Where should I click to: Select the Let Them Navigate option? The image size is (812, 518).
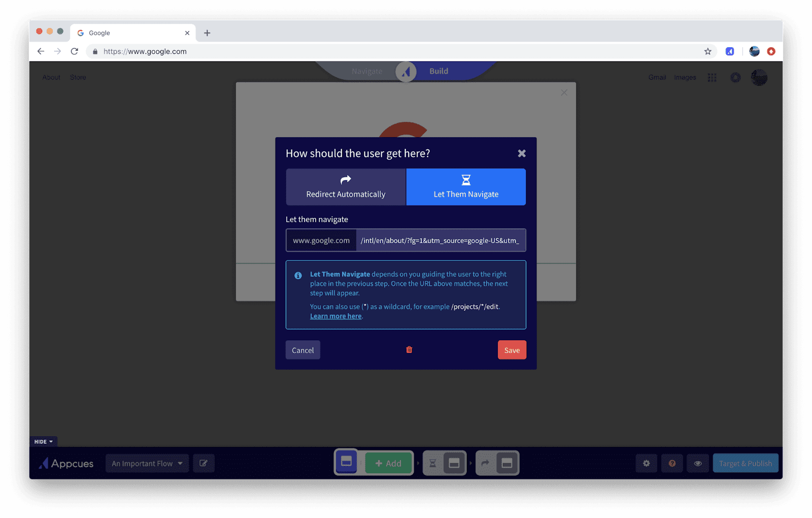466,187
